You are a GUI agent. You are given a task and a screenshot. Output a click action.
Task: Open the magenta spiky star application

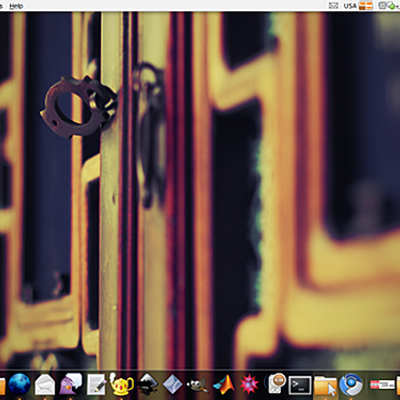point(249,384)
